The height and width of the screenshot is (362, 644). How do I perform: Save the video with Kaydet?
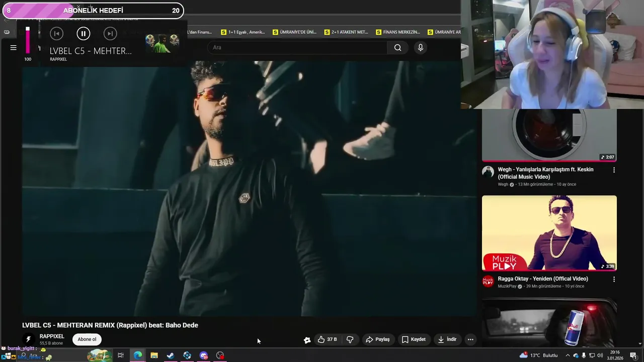click(x=414, y=339)
